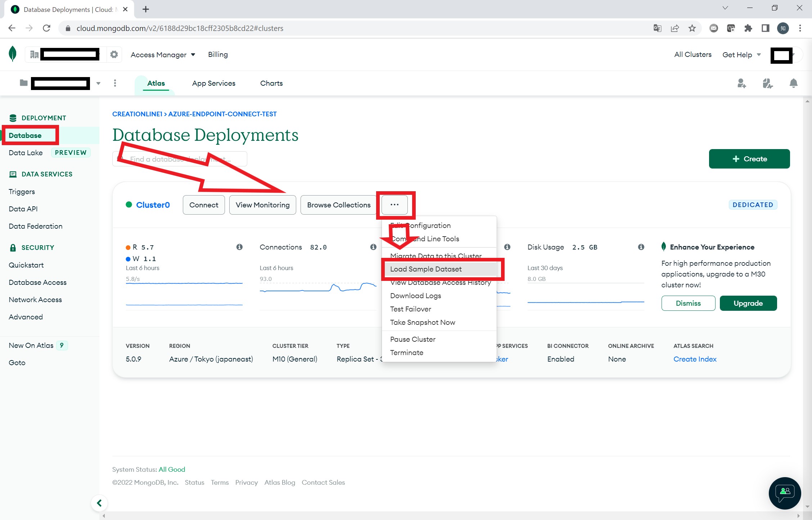Reload the browser page
Image resolution: width=812 pixels, height=520 pixels.
coord(46,28)
